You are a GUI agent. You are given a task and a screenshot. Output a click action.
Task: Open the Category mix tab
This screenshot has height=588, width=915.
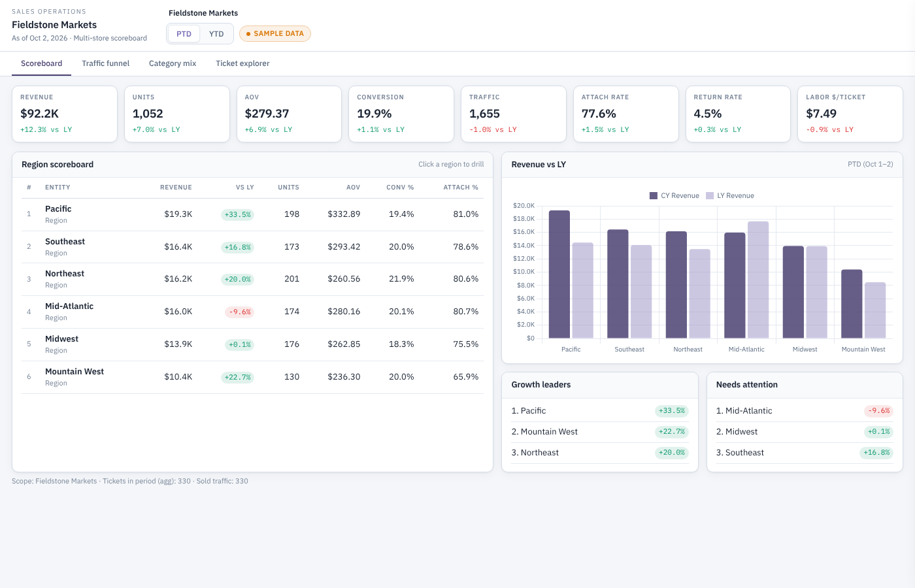tap(173, 63)
